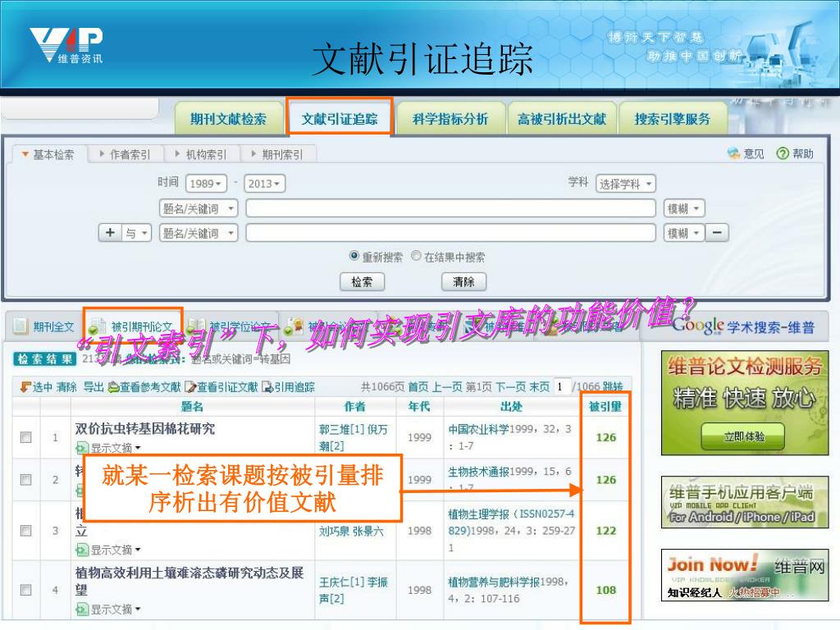Click 立即体验 button in ad banner

(x=743, y=436)
